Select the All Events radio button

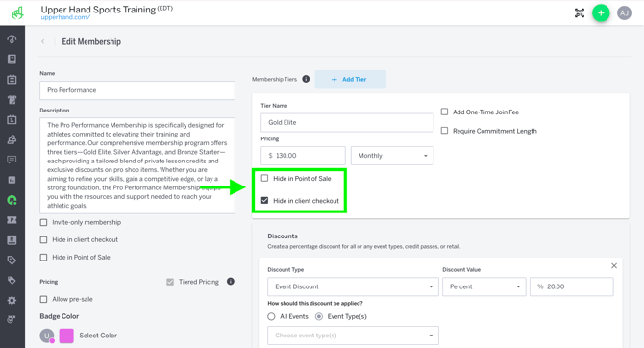pos(271,317)
